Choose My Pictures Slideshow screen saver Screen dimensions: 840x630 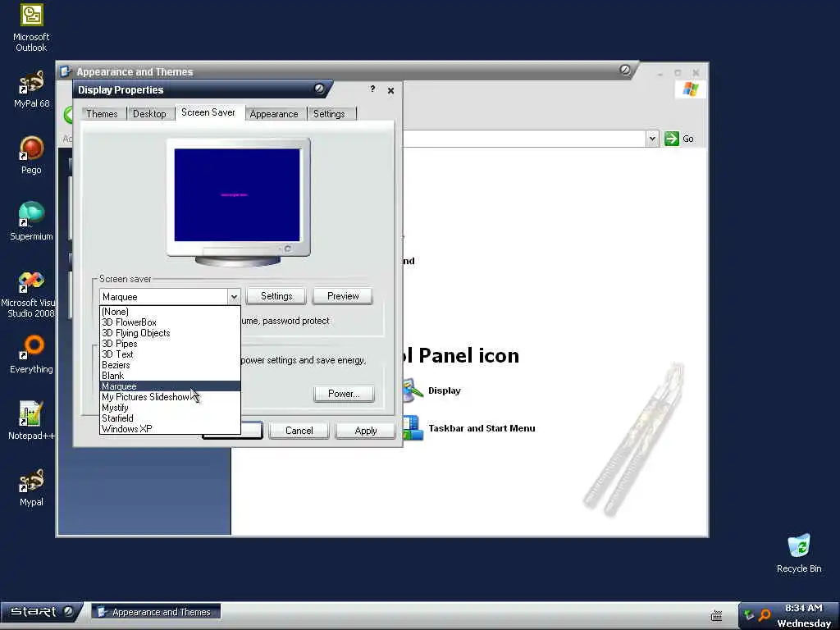[170, 397]
